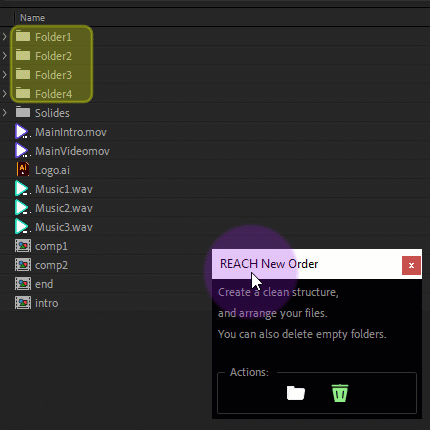Click the REACH New Order title bar
Image resolution: width=430 pixels, height=430 pixels.
coord(307,264)
